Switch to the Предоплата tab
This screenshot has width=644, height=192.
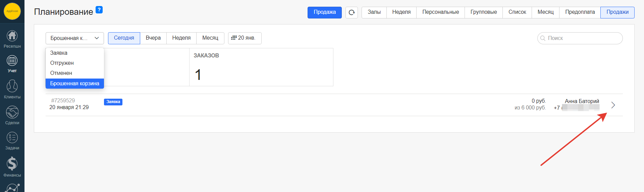pyautogui.click(x=580, y=12)
